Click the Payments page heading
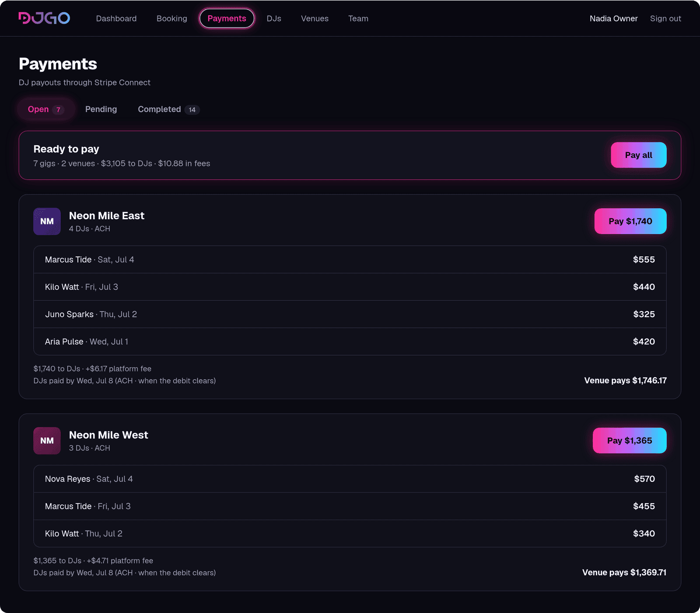Screen dimensions: 700x613 pyautogui.click(x=58, y=64)
